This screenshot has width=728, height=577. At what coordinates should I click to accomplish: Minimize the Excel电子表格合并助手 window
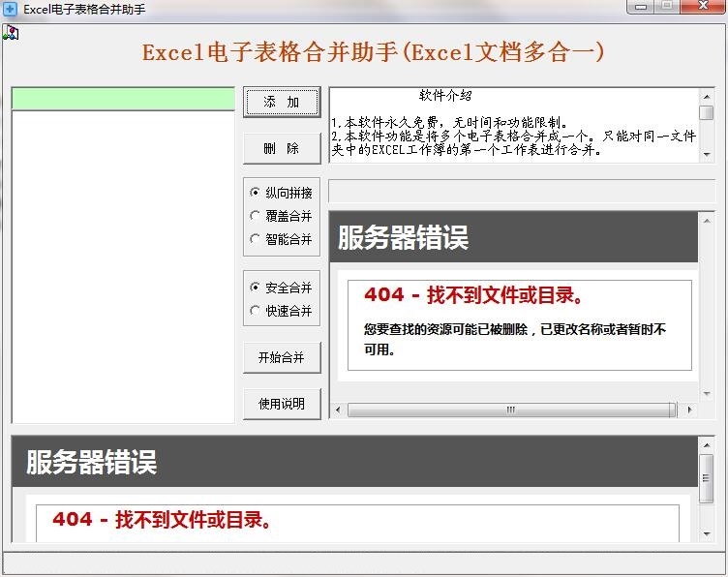pyautogui.click(x=641, y=7)
